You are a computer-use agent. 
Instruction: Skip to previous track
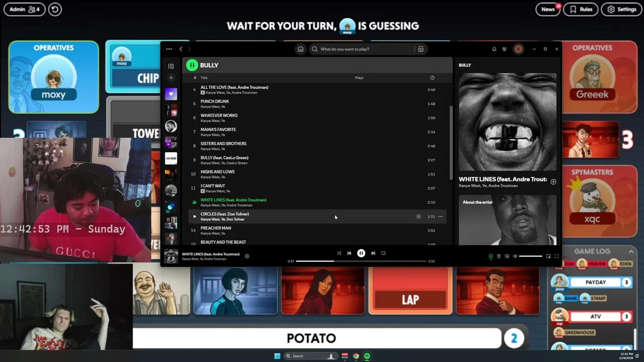point(349,253)
